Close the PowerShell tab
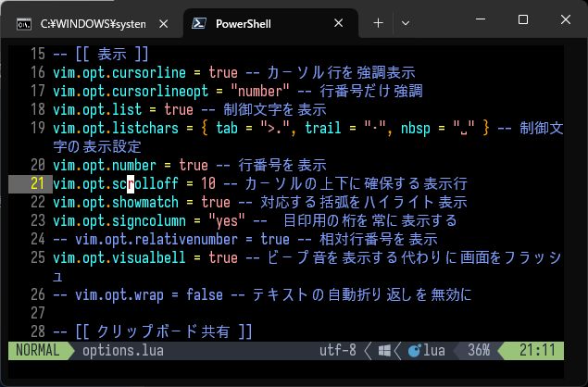The width and height of the screenshot is (588, 387). [346, 23]
